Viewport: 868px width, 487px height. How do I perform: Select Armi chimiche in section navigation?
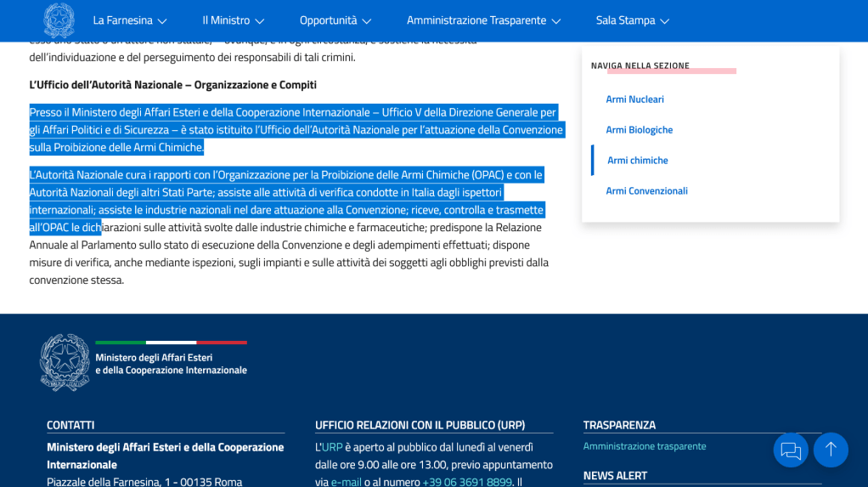[637, 161]
